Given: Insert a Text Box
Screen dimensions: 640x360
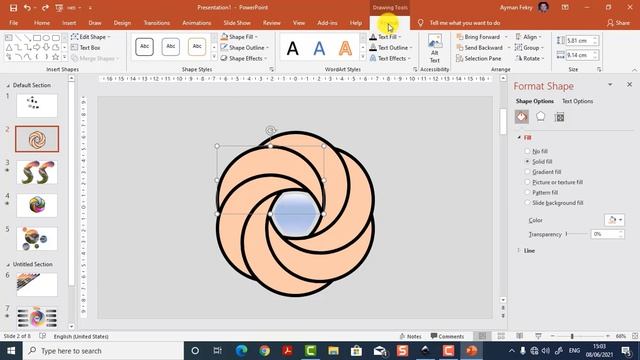Looking at the screenshot, I should 86,48.
